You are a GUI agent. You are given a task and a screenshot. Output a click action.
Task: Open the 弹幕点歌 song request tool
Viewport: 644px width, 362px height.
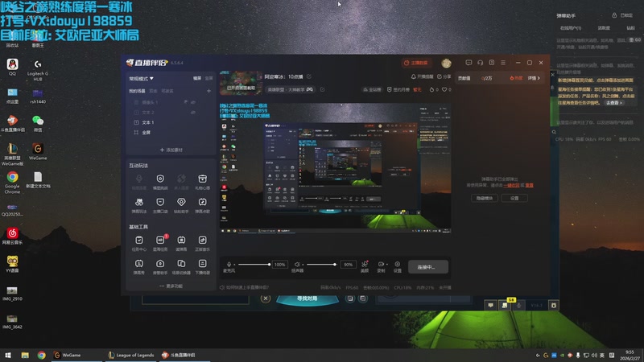[x=202, y=205]
